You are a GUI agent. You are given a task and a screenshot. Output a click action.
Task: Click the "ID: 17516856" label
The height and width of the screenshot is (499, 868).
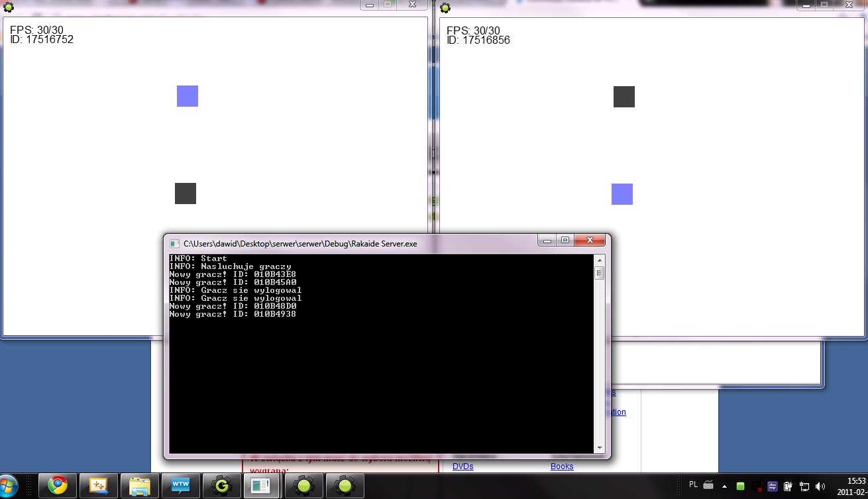(478, 40)
